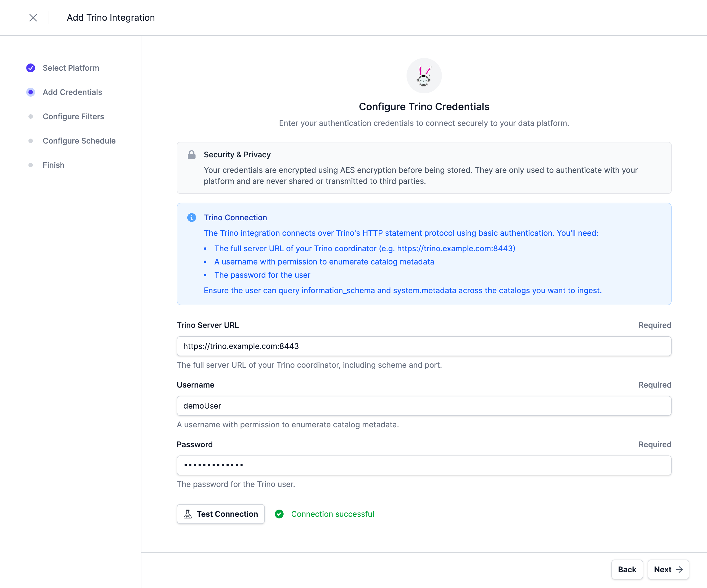The image size is (707, 588).
Task: Click the Password field label
Action: (195, 445)
